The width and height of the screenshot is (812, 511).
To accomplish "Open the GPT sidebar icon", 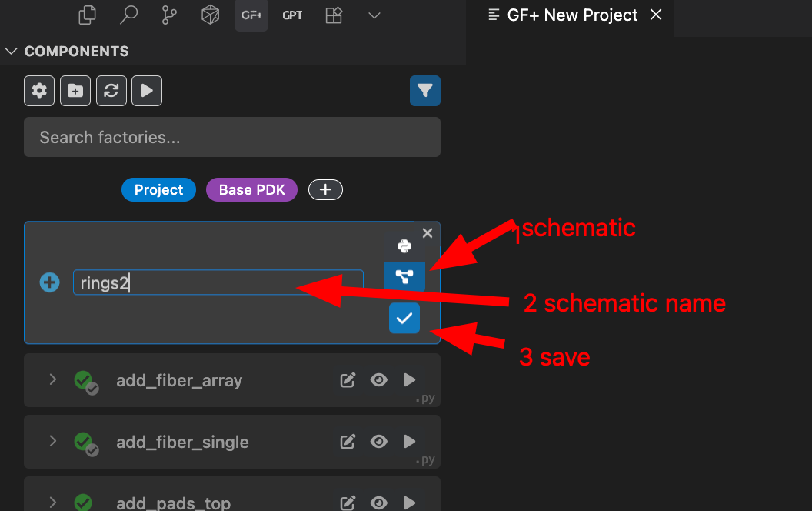I will tap(292, 15).
